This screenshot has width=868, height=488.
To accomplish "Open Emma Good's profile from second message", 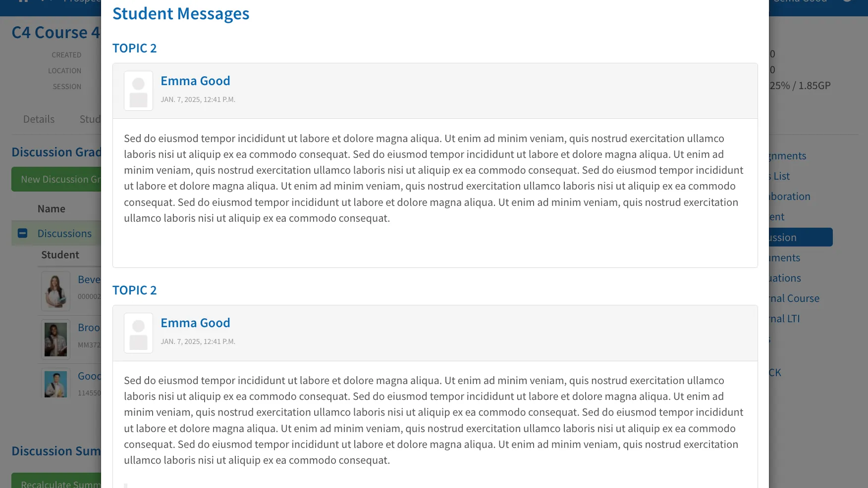I will click(195, 323).
